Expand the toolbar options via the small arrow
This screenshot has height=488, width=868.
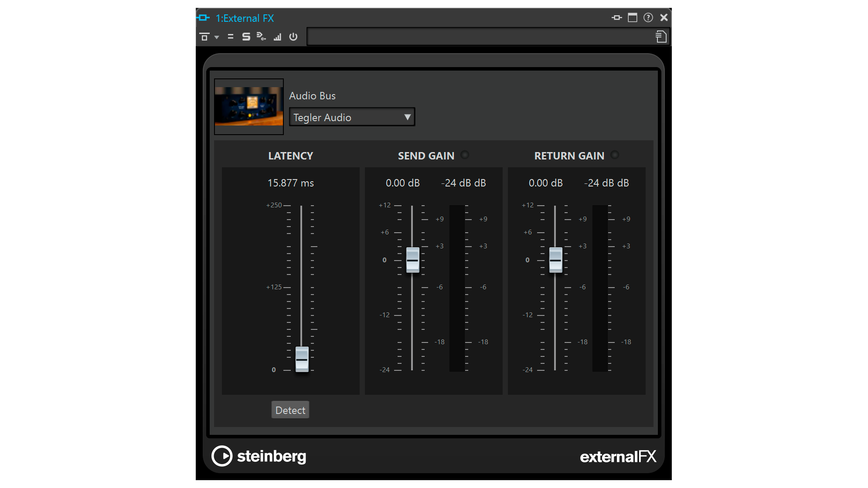(216, 38)
